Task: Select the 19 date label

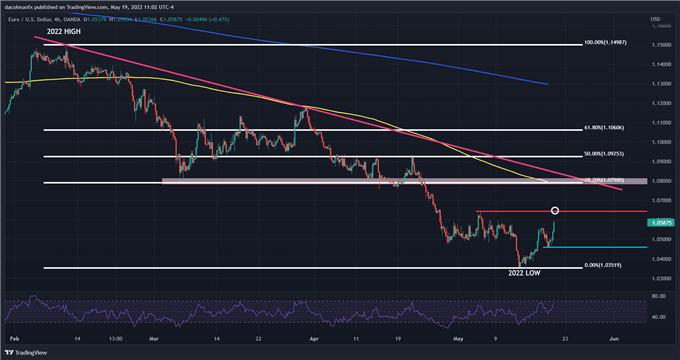Action: (x=399, y=339)
